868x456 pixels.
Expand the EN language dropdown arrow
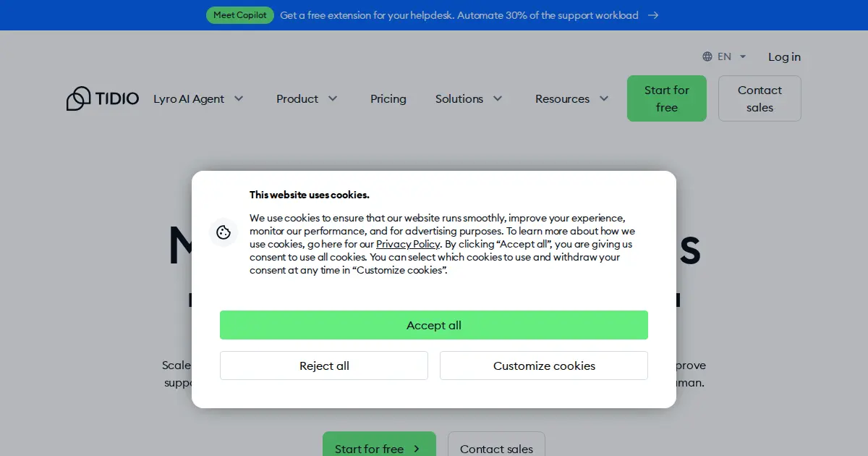(743, 56)
